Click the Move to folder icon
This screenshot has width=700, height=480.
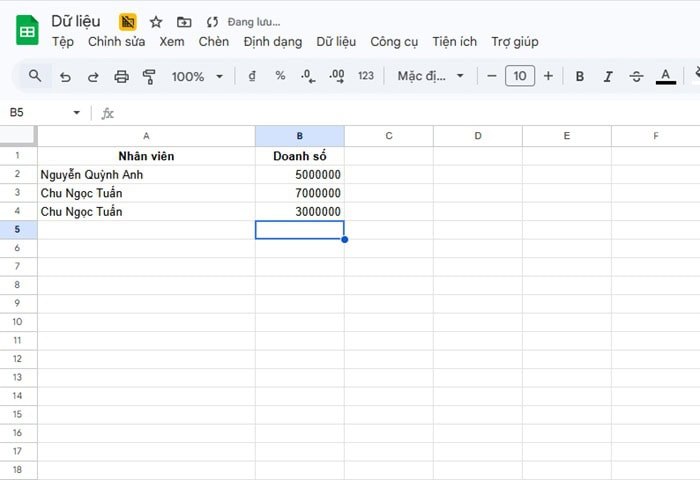point(184,22)
